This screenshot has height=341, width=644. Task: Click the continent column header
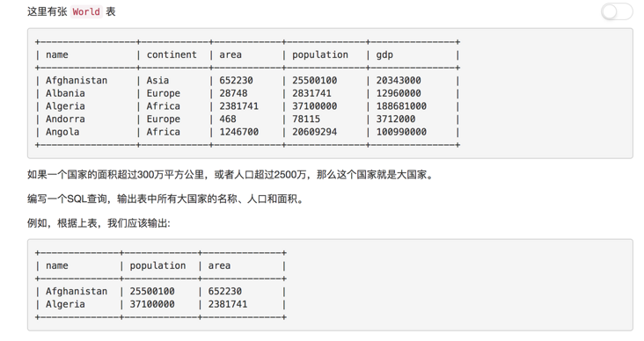(x=172, y=54)
